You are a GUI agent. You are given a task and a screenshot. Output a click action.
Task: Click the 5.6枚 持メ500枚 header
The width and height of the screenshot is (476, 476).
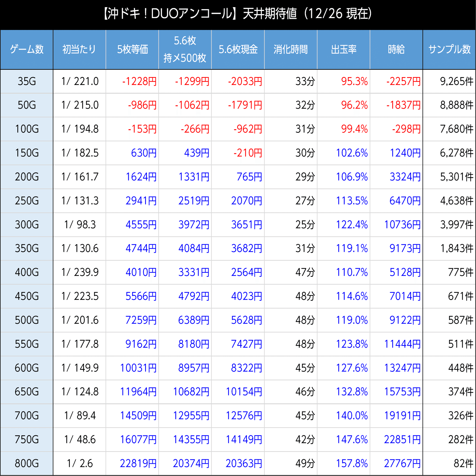pyautogui.click(x=185, y=49)
